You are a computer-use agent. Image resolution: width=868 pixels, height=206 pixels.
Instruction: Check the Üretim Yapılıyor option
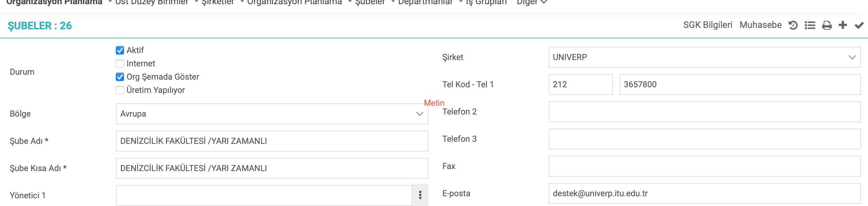tap(120, 90)
